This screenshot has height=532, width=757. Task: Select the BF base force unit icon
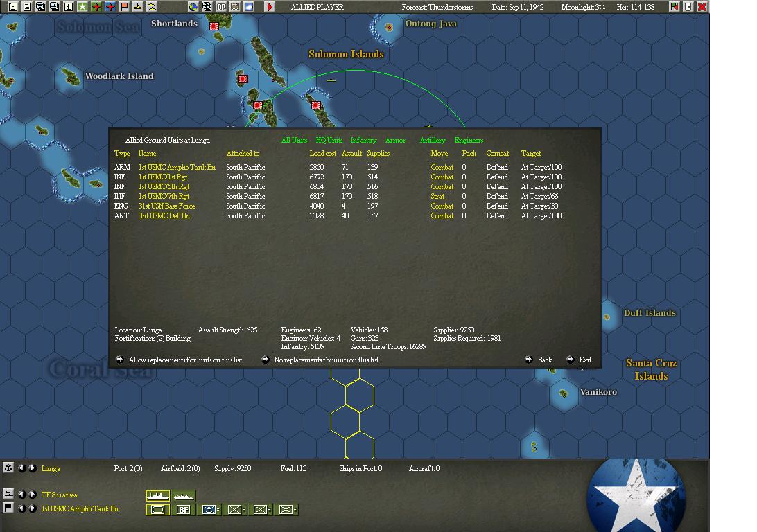(x=184, y=509)
